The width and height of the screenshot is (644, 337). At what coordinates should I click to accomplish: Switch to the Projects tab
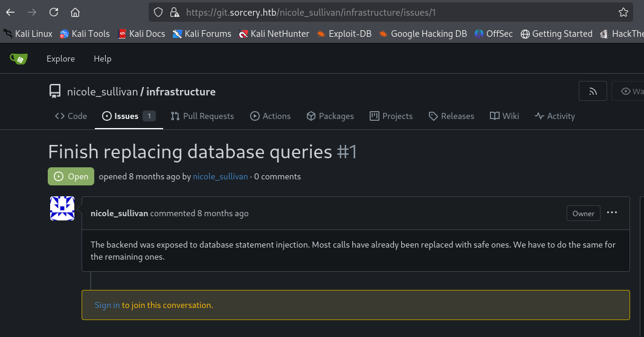pos(391,116)
